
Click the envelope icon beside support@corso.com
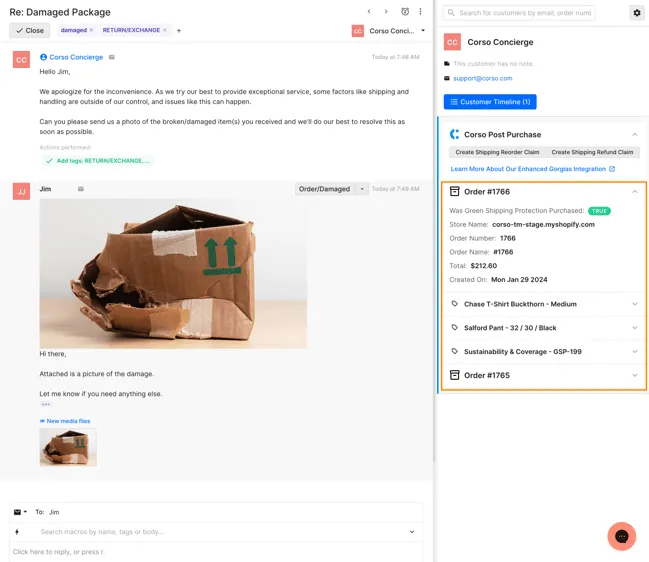coord(447,78)
